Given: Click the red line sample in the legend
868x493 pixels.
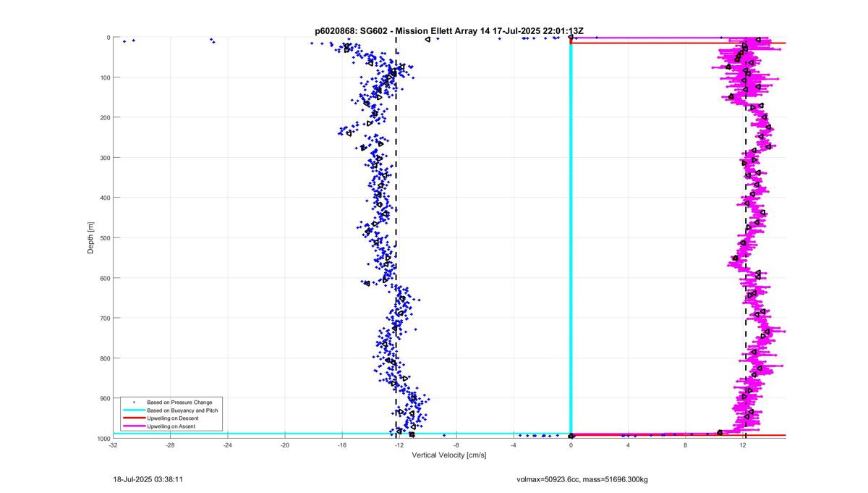Looking at the screenshot, I should point(132,418).
